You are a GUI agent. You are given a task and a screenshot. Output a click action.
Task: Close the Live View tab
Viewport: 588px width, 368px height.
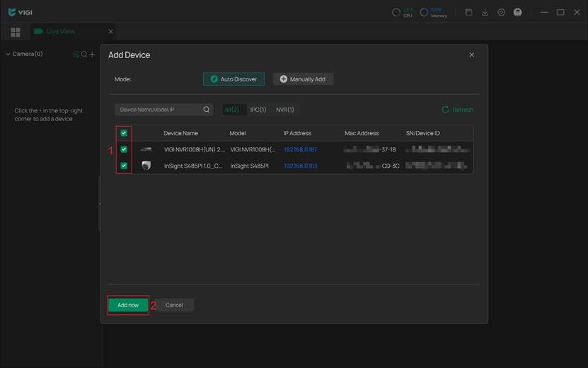(x=110, y=32)
